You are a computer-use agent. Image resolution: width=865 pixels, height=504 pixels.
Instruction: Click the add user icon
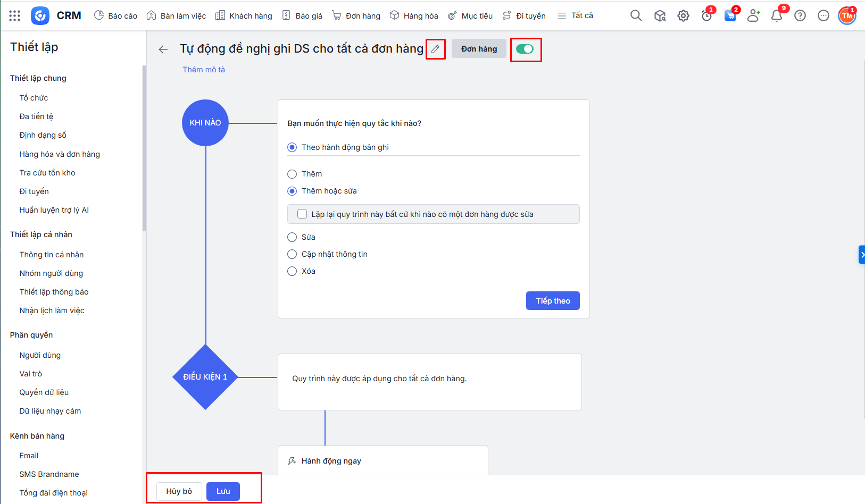click(753, 16)
